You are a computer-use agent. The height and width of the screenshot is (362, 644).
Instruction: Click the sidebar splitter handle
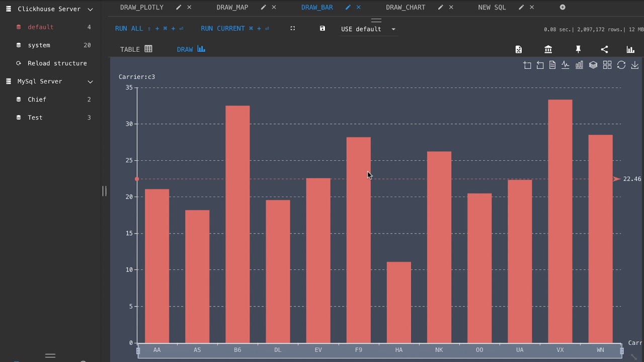pos(104,191)
